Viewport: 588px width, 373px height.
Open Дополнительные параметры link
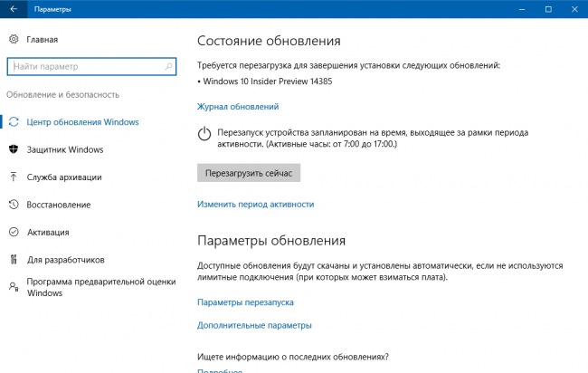coord(254,325)
